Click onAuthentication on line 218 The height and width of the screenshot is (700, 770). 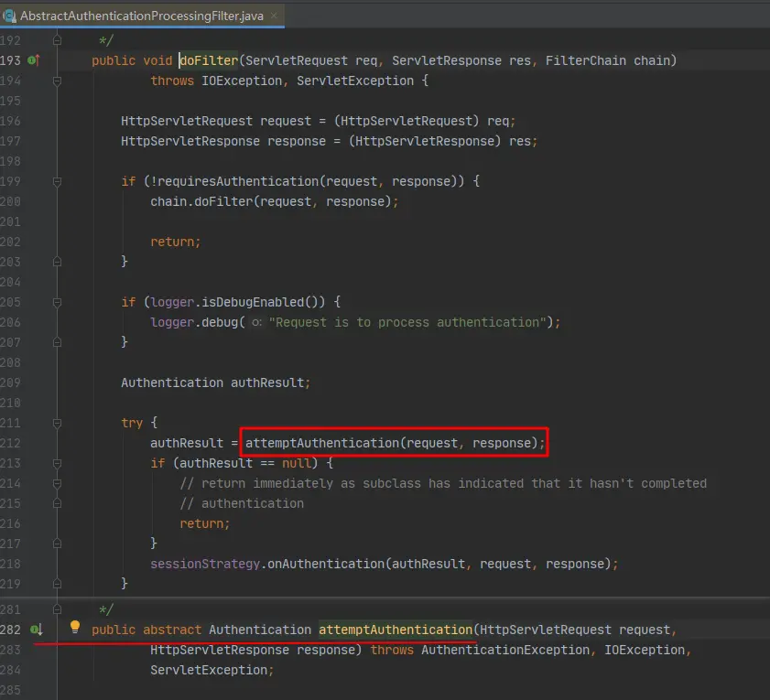point(326,564)
